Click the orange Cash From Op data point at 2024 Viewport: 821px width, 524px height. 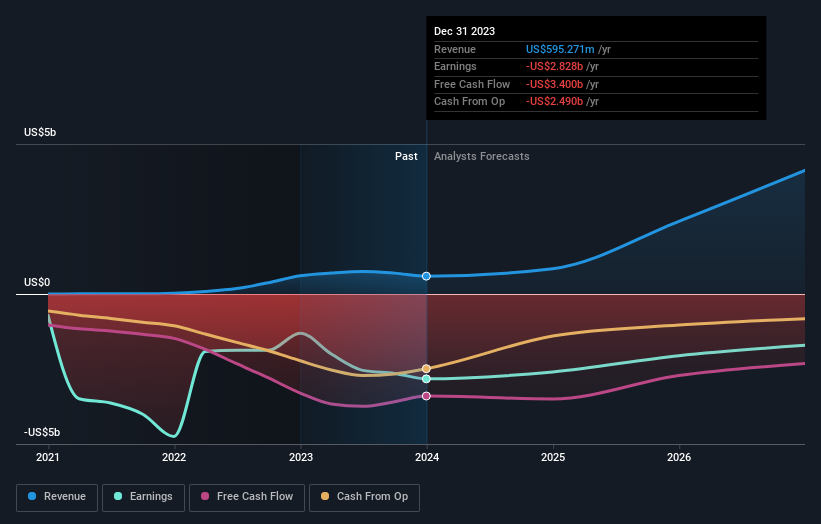(x=426, y=369)
